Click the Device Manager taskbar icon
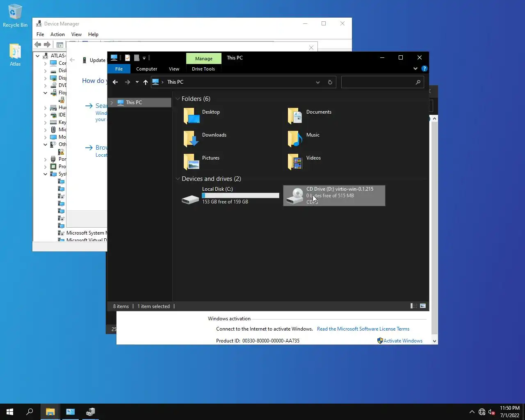This screenshot has width=525, height=420. click(91, 412)
